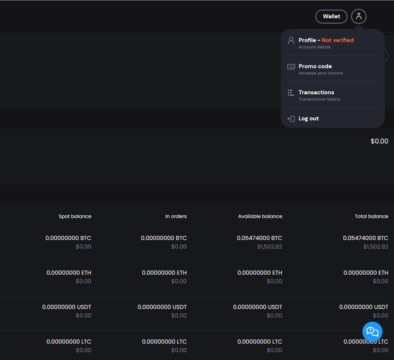394x360 pixels.
Task: Click $1,502.82 under Total balance
Action: (376, 247)
